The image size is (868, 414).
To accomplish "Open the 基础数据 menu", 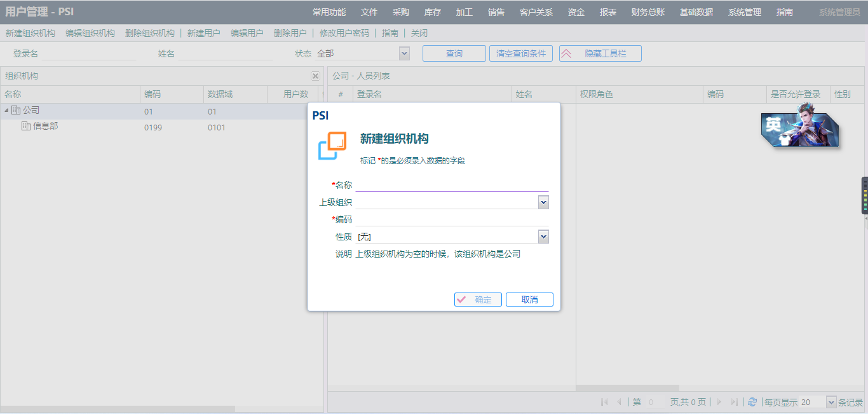I will (696, 12).
